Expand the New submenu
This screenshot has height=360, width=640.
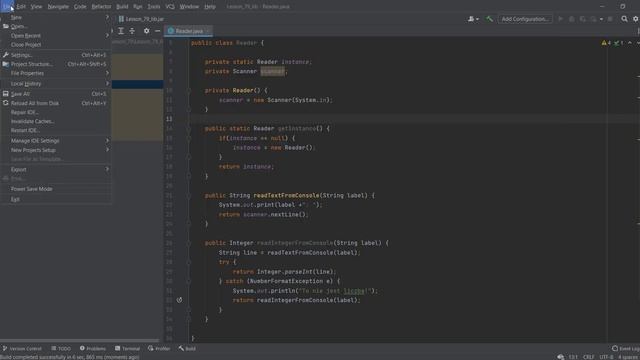(56, 18)
